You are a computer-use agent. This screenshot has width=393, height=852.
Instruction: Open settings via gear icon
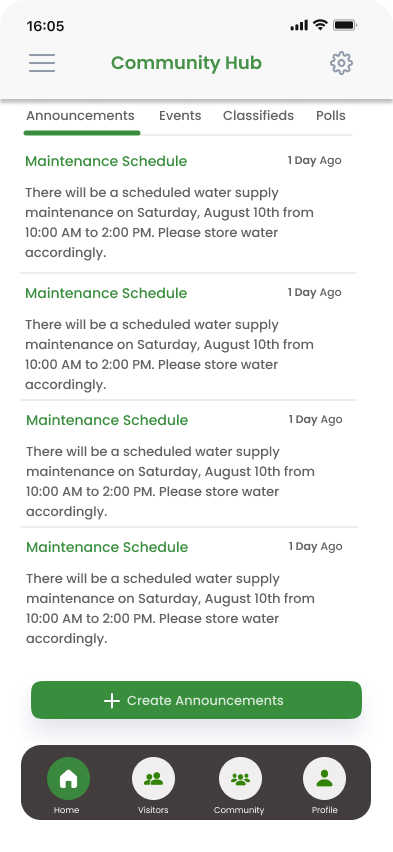(x=341, y=63)
